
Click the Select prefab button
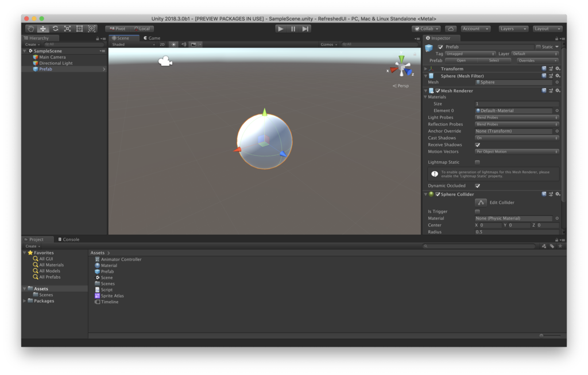pyautogui.click(x=494, y=60)
